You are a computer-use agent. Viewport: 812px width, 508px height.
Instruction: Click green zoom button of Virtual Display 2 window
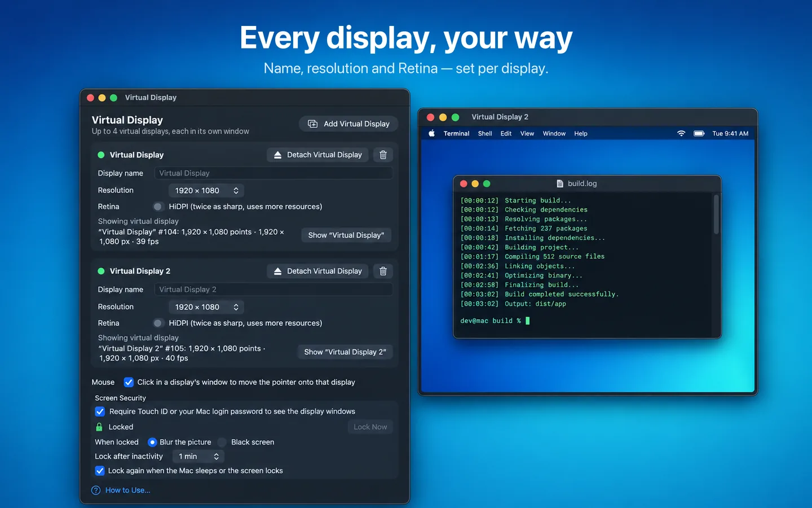[x=455, y=117]
